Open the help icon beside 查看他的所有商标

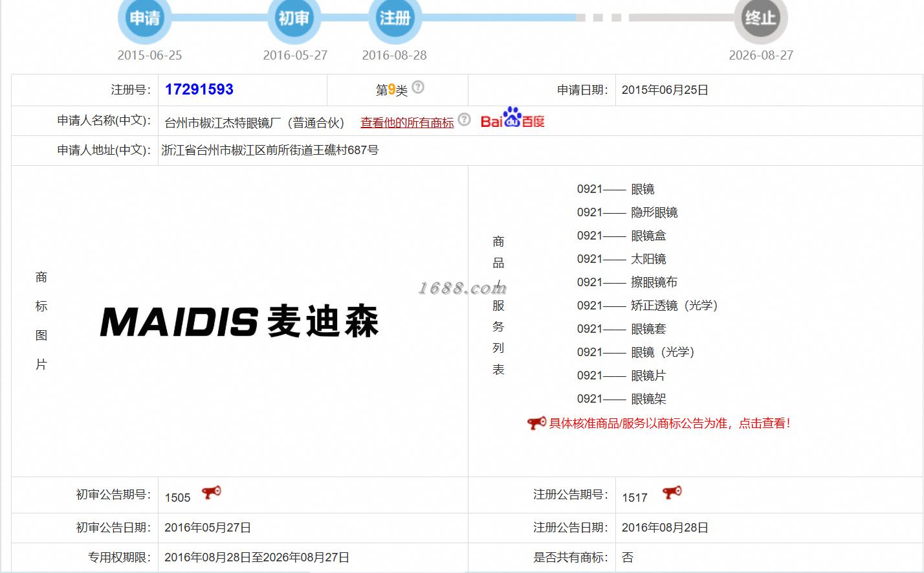pos(464,119)
